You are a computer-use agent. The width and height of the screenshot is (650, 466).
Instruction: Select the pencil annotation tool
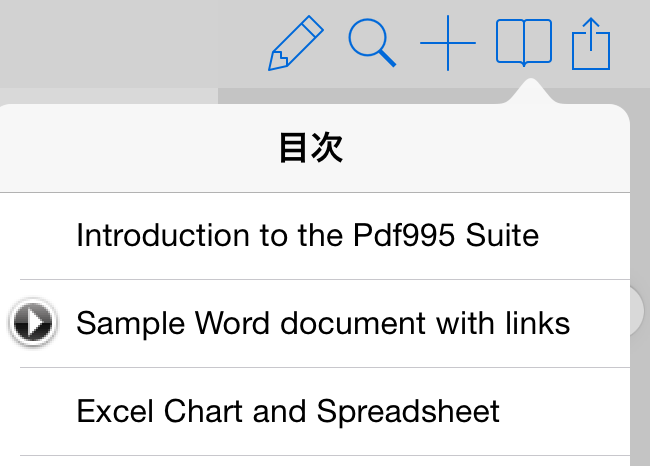click(x=296, y=43)
